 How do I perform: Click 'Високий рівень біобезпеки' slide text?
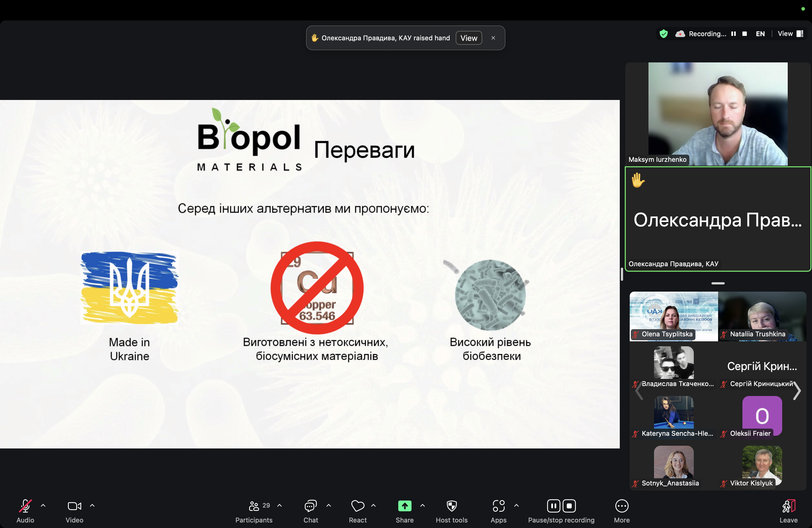pyautogui.click(x=491, y=349)
